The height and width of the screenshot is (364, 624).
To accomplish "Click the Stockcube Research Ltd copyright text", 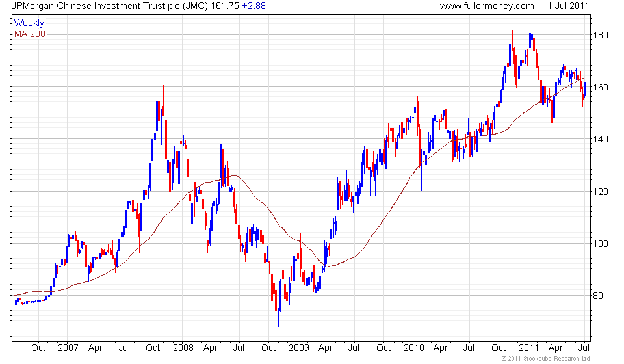I will point(545,359).
